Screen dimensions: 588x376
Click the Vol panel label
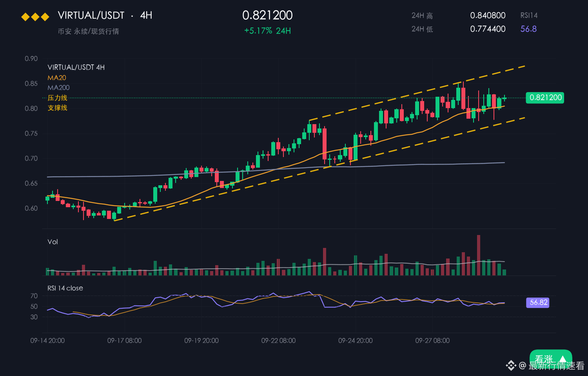click(53, 242)
